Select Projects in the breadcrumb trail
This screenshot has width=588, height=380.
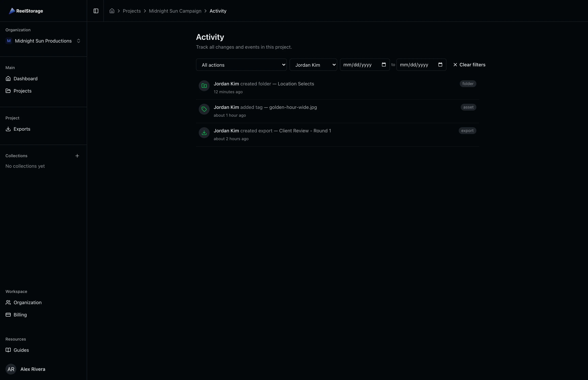pos(132,11)
